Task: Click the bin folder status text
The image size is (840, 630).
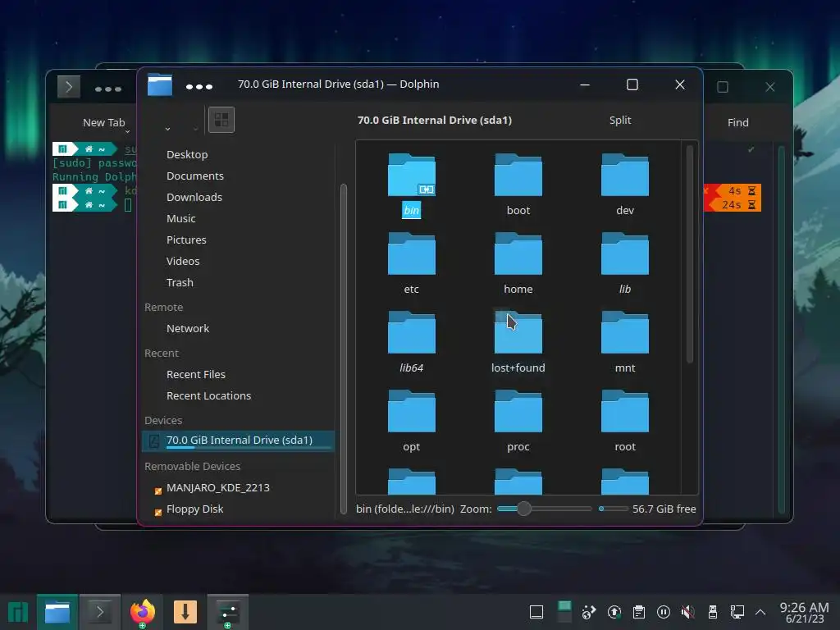Action: tap(405, 509)
